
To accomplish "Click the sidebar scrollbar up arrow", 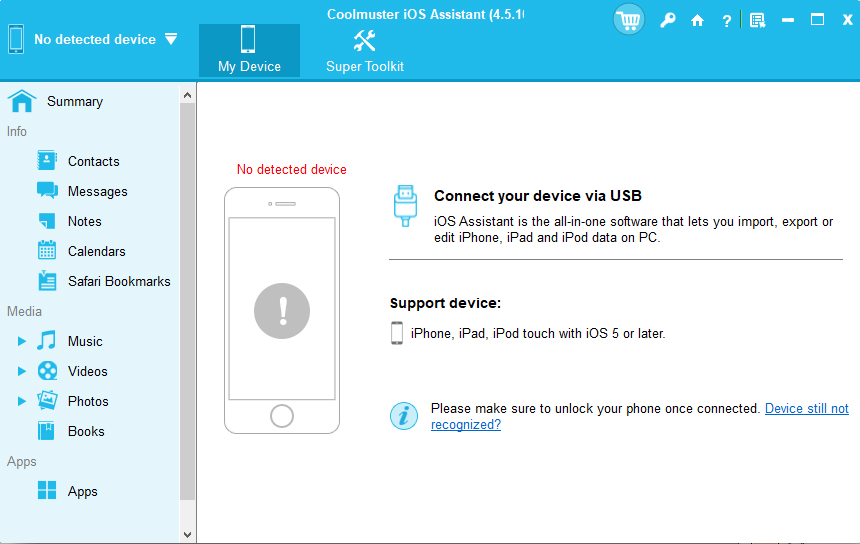I will tap(187, 95).
